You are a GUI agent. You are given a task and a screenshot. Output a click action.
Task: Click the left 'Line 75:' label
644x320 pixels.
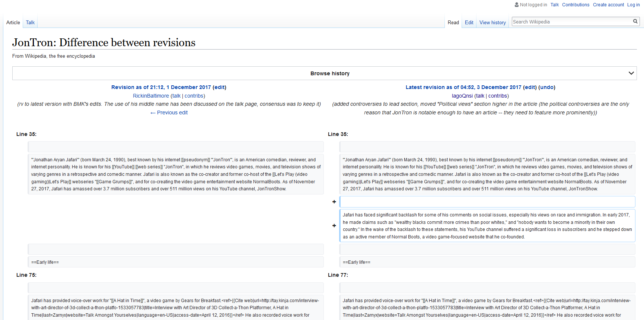[x=26, y=275]
